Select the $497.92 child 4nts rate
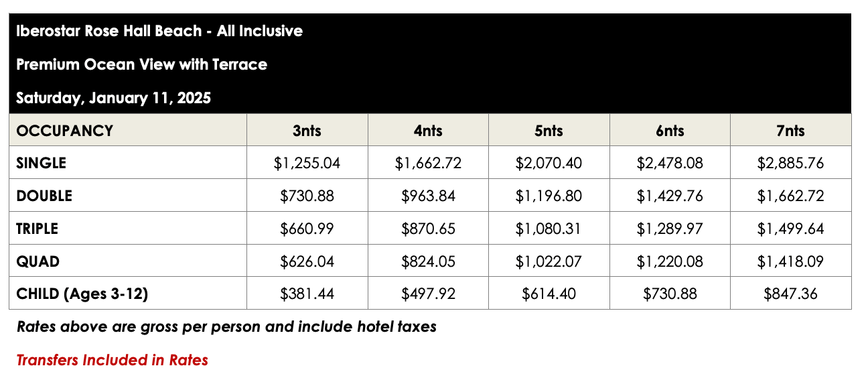This screenshot has width=868, height=374. pos(428,294)
